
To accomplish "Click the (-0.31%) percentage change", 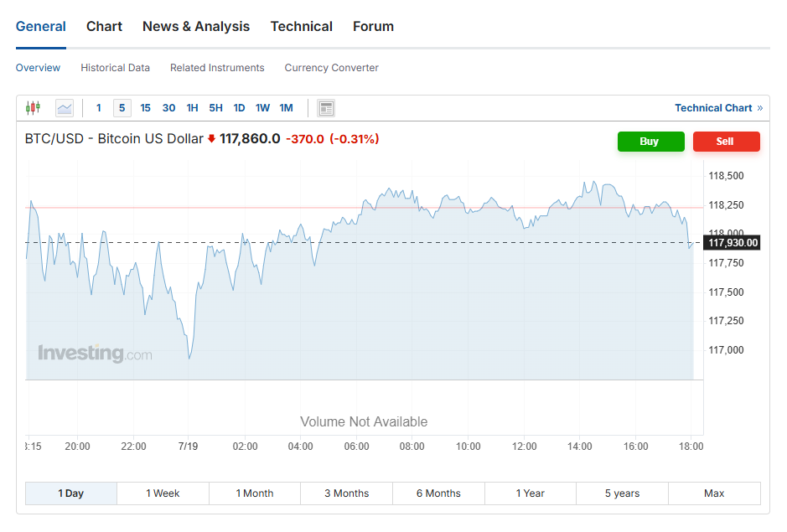I will pos(355,139).
